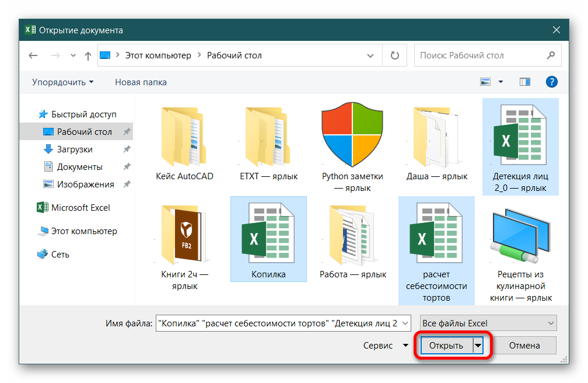Click the forward navigation arrow
The height and width of the screenshot is (383, 588).
tap(55, 55)
